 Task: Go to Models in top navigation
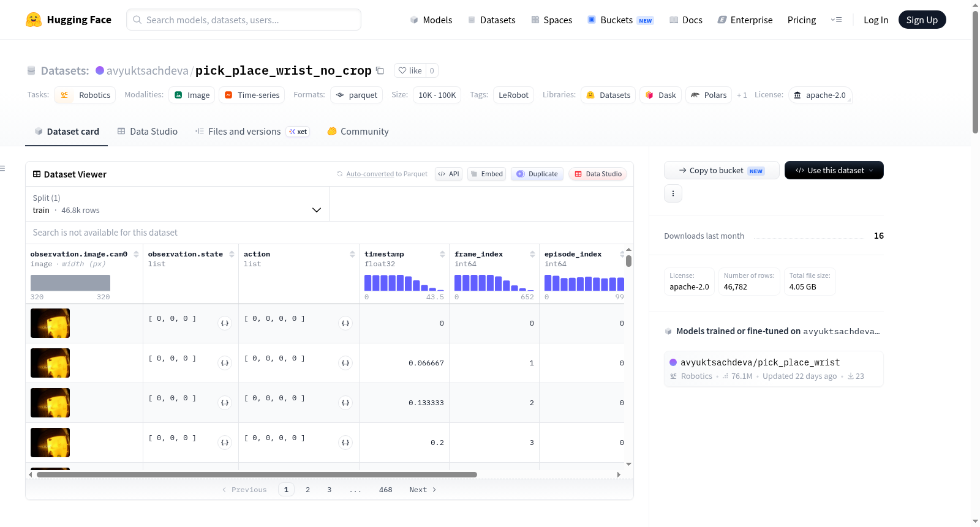click(431, 20)
